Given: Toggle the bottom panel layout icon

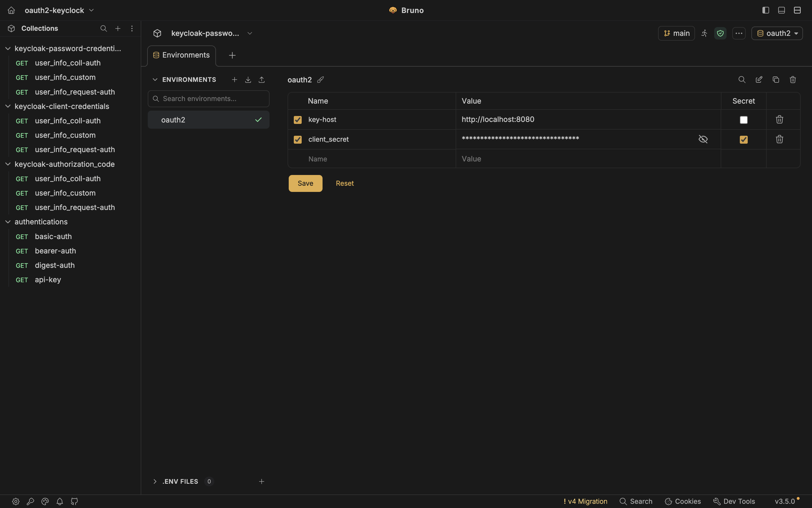Looking at the screenshot, I should [782, 10].
